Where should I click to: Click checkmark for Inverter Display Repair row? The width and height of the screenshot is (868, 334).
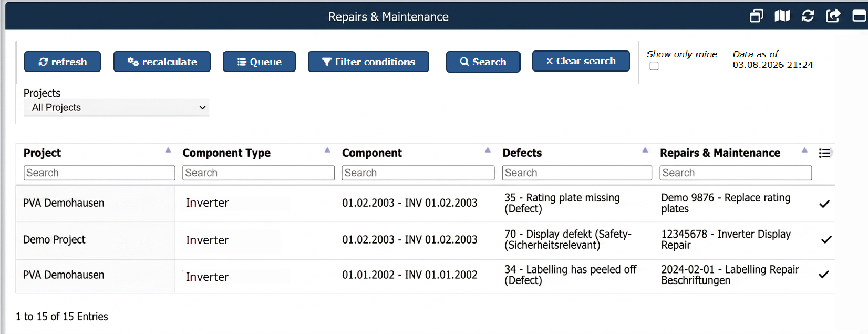point(826,239)
